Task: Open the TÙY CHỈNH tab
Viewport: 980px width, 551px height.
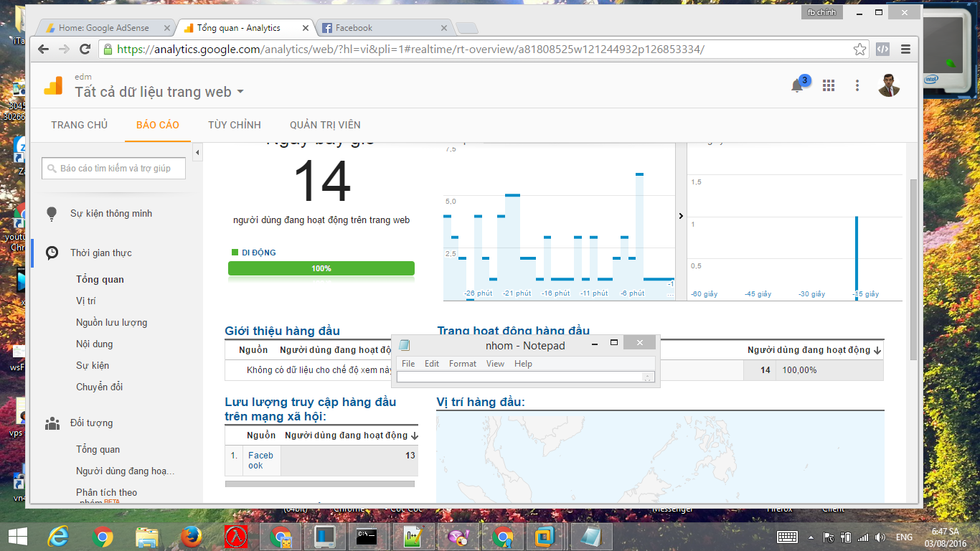Action: point(235,125)
